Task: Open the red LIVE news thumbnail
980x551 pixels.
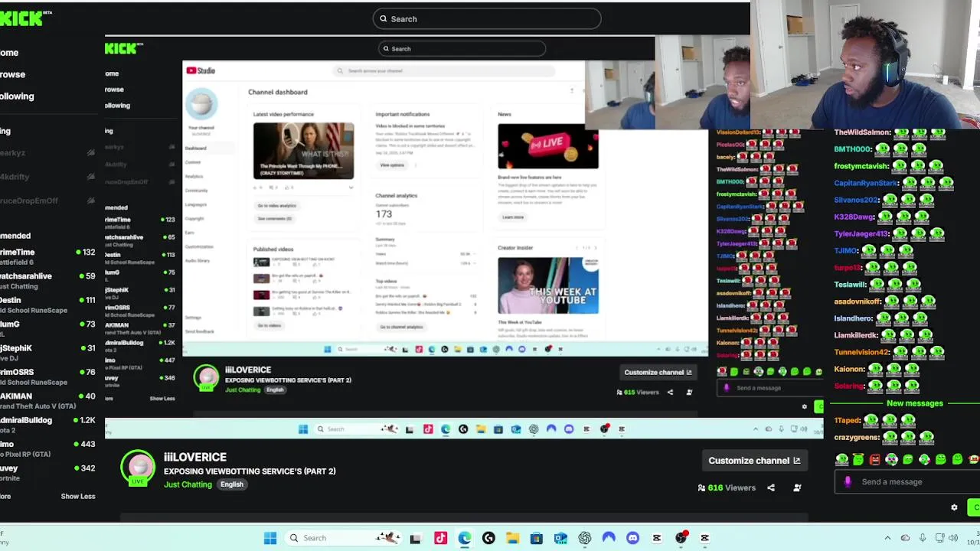Action: [x=548, y=146]
